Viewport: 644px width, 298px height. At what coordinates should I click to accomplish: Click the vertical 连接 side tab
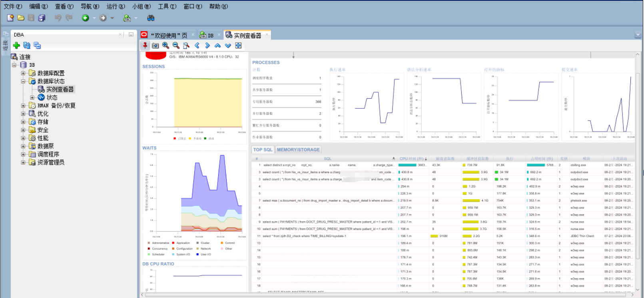5,45
